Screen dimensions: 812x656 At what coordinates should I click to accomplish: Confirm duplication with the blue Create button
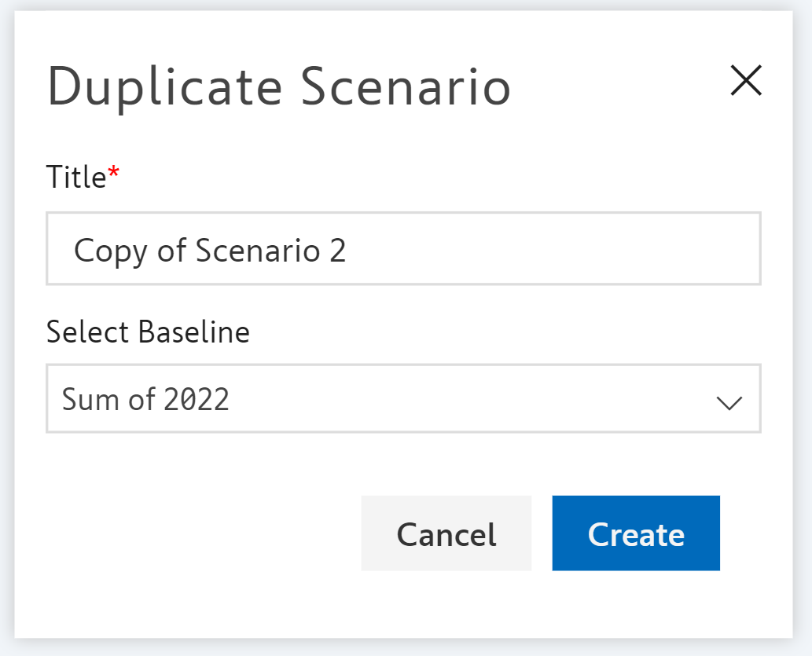coord(635,533)
